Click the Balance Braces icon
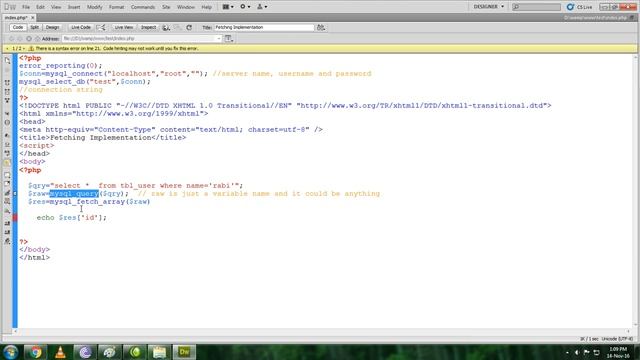This screenshot has width=640, height=360. point(7,122)
